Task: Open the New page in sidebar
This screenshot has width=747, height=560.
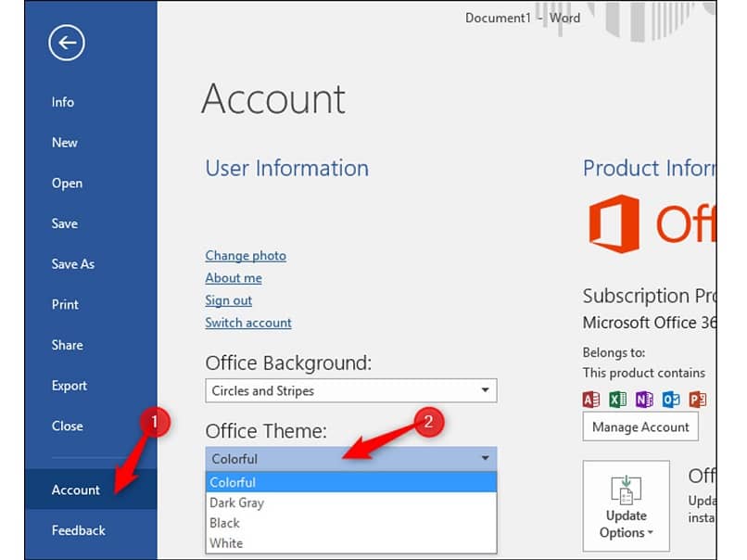Action: 65,143
